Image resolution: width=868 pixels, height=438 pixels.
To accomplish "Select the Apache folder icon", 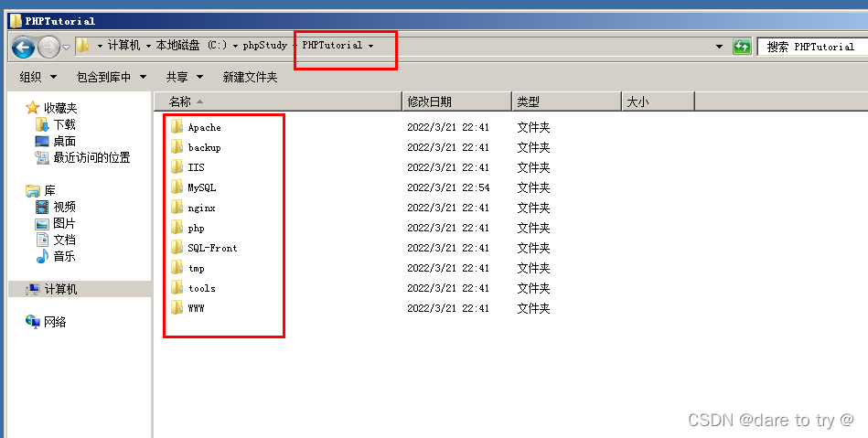I will (x=177, y=127).
